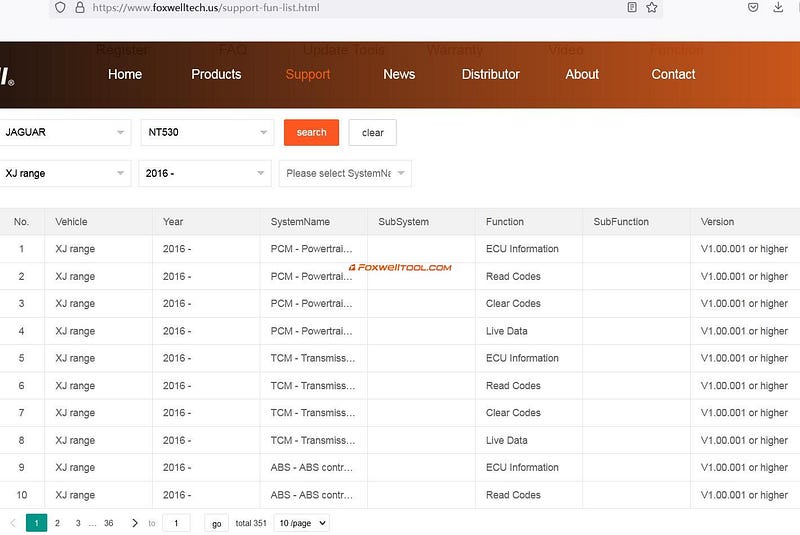800x535 pixels.
Task: Open the browser downloads icon
Action: pyautogui.click(x=778, y=7)
